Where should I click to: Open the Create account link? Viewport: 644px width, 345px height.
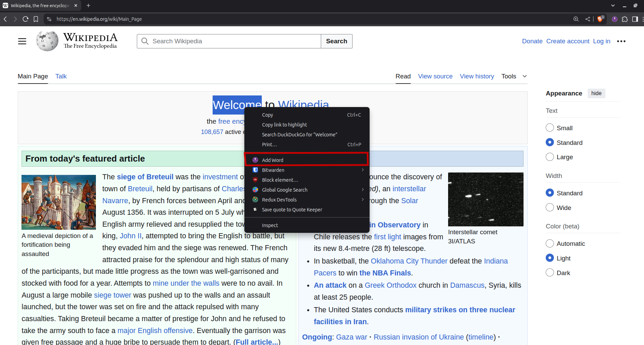[x=568, y=41]
